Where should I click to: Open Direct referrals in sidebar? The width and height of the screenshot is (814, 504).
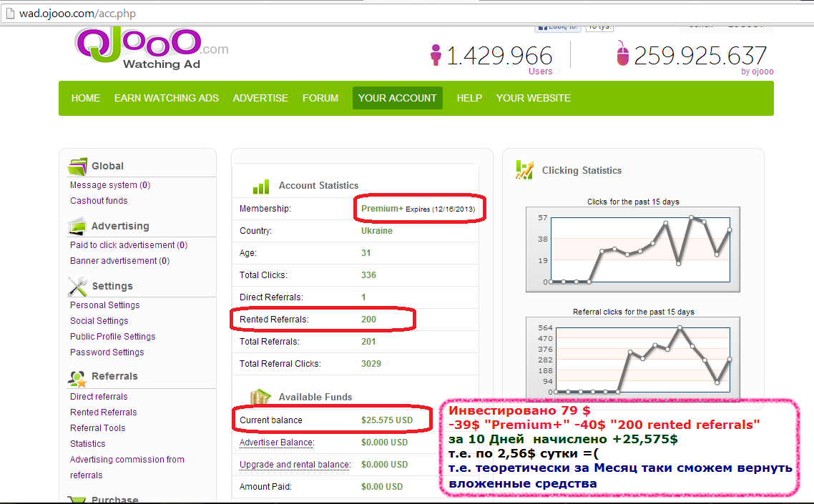click(x=99, y=397)
